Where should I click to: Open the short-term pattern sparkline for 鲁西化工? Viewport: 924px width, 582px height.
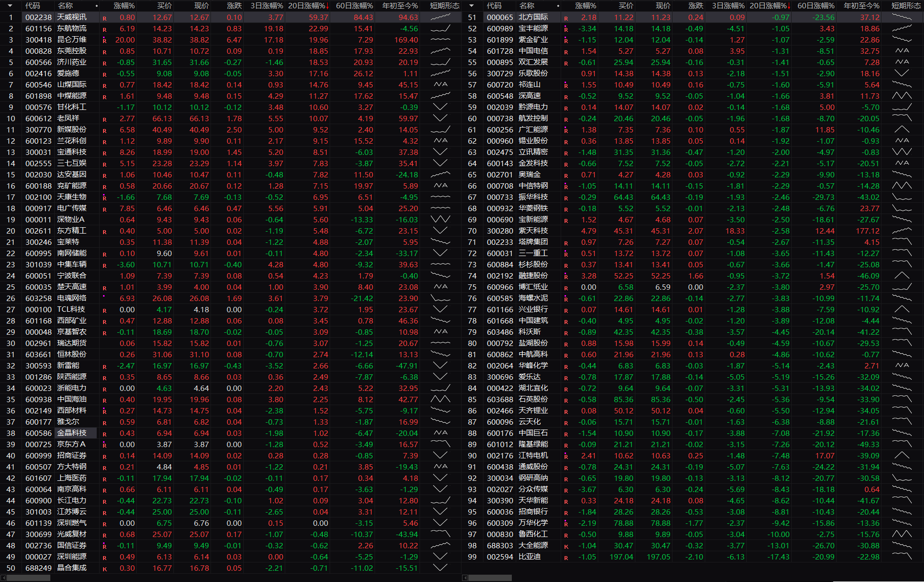(x=902, y=534)
